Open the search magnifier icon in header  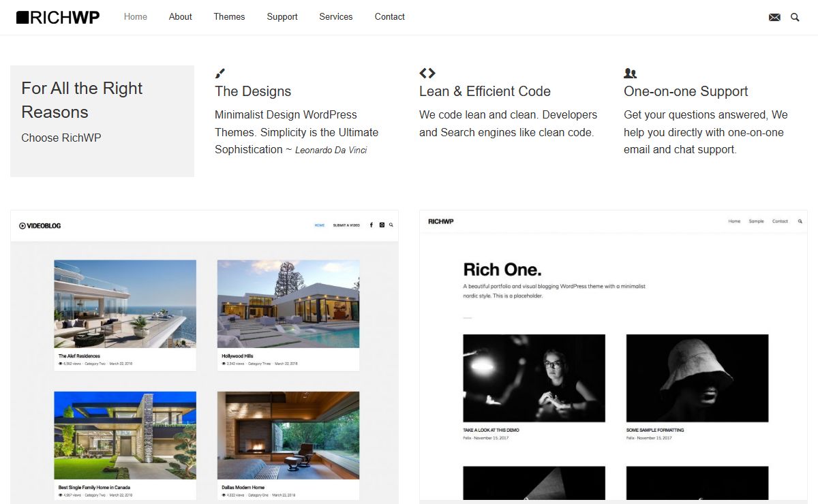coord(795,17)
